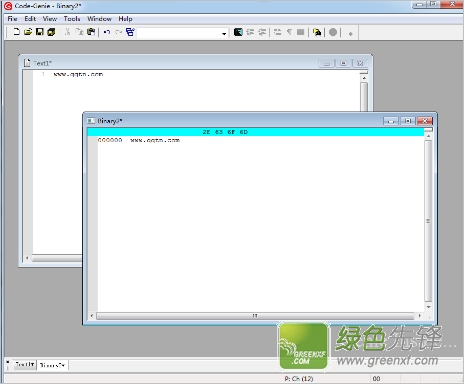This screenshot has width=464, height=384.
Task: Paste from clipboard toolbar icon
Action: (91, 32)
